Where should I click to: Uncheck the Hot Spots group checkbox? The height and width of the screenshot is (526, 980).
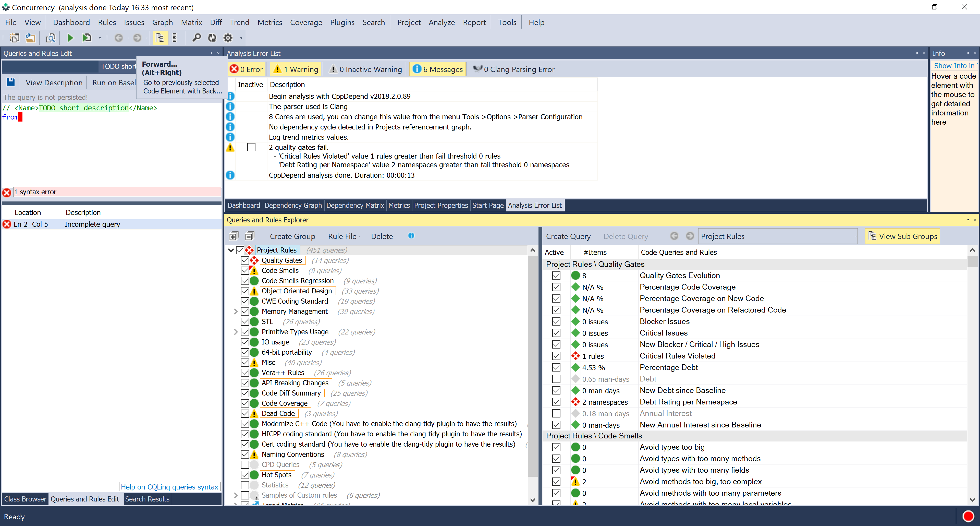click(245, 475)
